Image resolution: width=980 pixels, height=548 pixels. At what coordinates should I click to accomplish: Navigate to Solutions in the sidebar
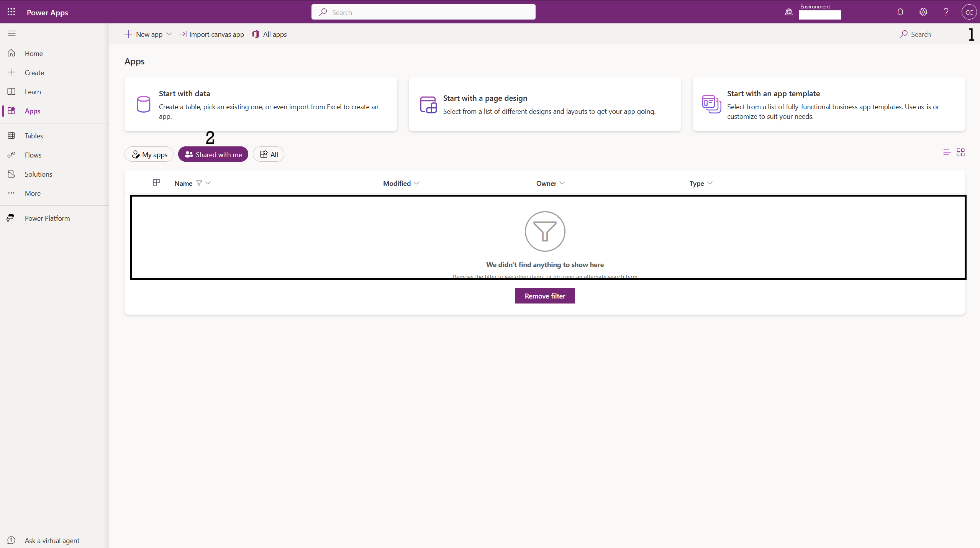(x=38, y=174)
